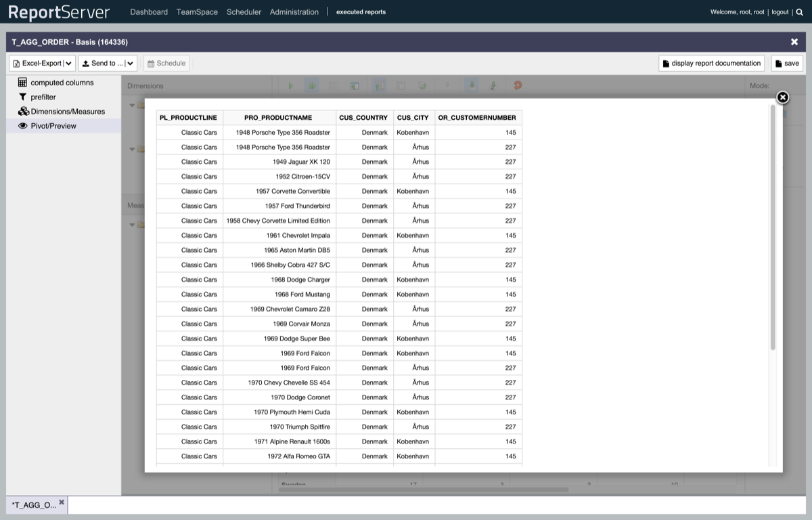Select the 1970 Plymouth Hemi Cuda cell

(x=279, y=412)
